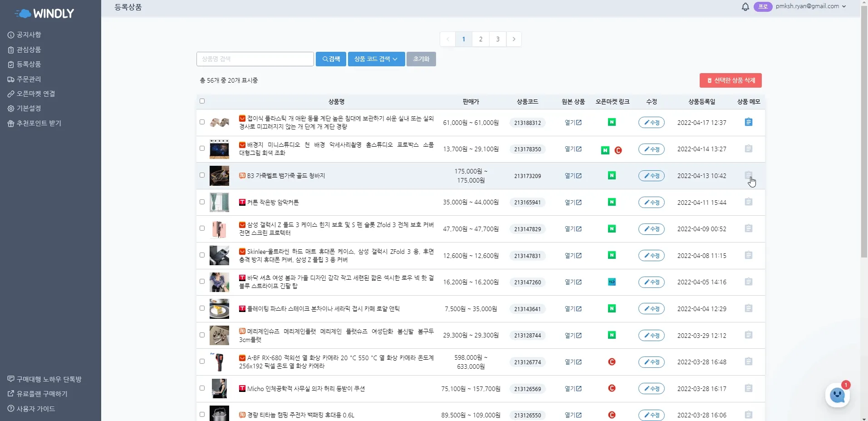Go to page 3
This screenshot has height=421, width=868.
[498, 39]
